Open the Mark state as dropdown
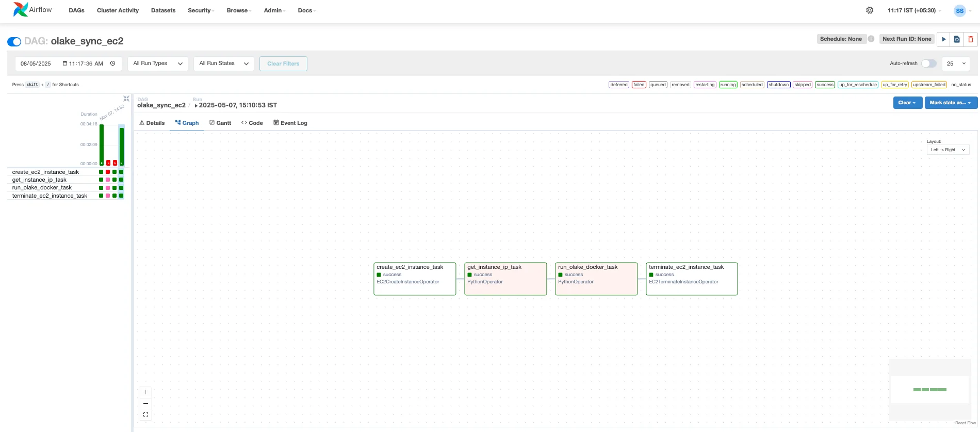980x432 pixels. click(950, 103)
